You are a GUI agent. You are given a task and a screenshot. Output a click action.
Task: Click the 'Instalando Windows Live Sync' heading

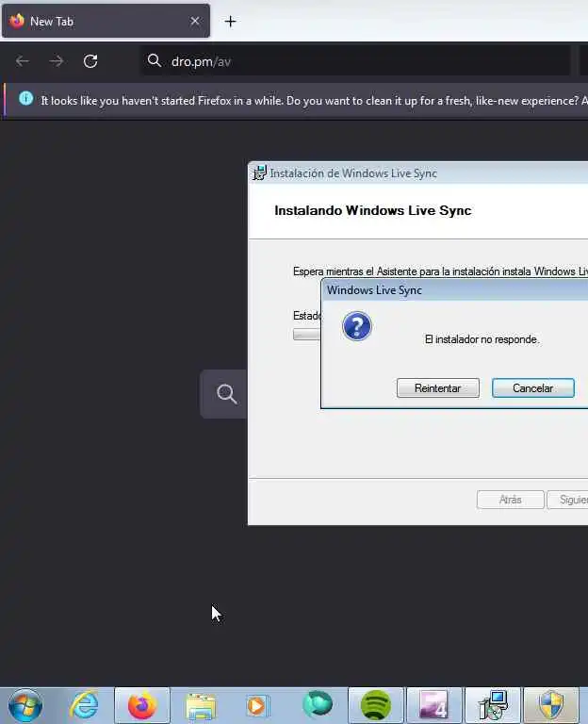click(x=373, y=210)
